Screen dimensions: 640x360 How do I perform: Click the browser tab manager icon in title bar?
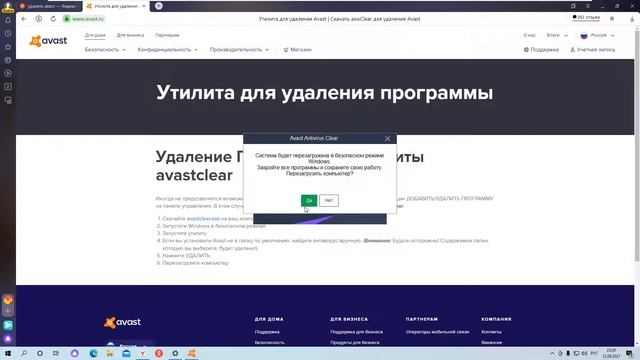(x=573, y=6)
